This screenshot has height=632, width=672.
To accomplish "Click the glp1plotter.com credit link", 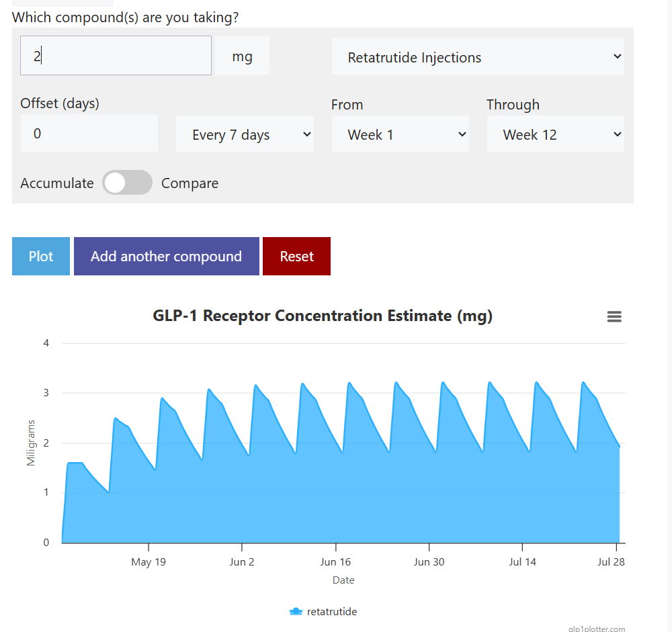I will pos(597,629).
